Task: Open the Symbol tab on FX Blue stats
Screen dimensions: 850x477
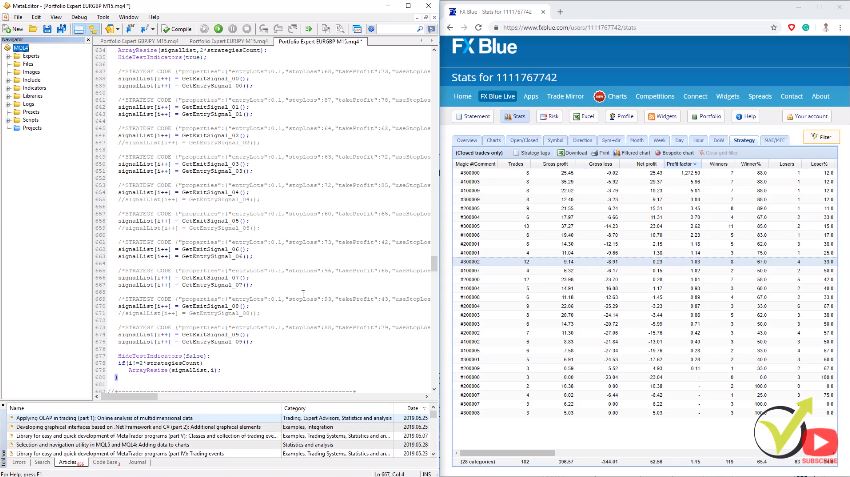Action: coord(555,140)
